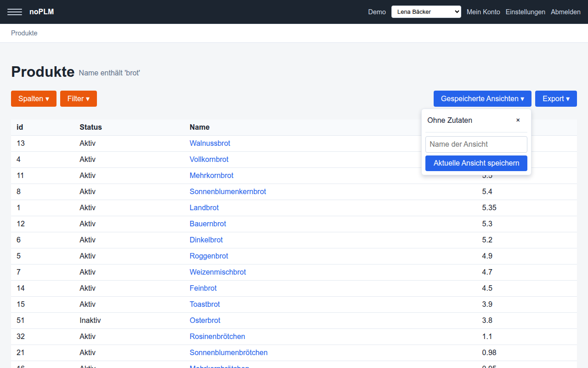The height and width of the screenshot is (368, 588).
Task: Delete the saved view 'Ohne Zutaten'
Action: tap(518, 120)
